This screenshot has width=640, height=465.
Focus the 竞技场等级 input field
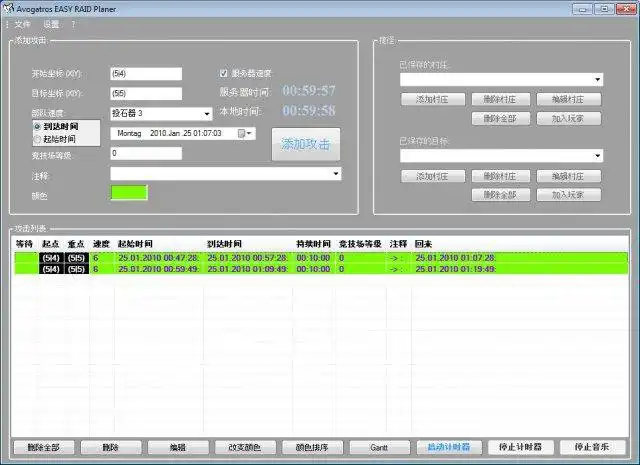click(x=146, y=153)
